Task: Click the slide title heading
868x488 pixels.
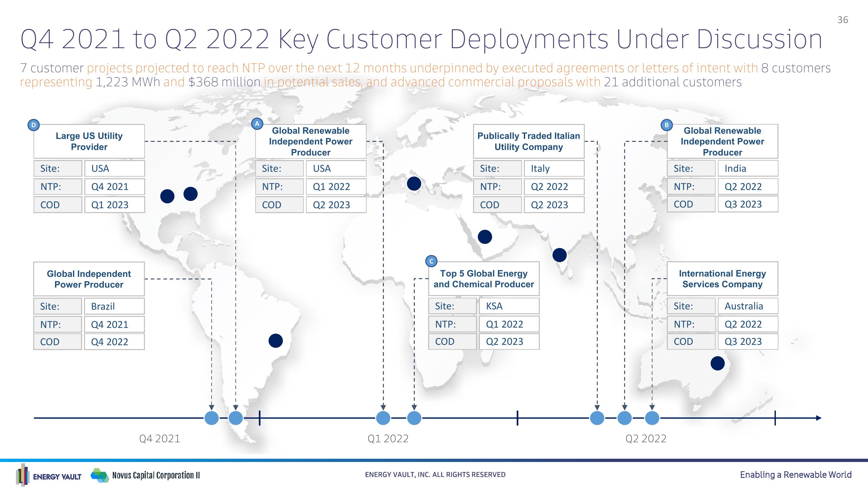Action: coord(421,39)
